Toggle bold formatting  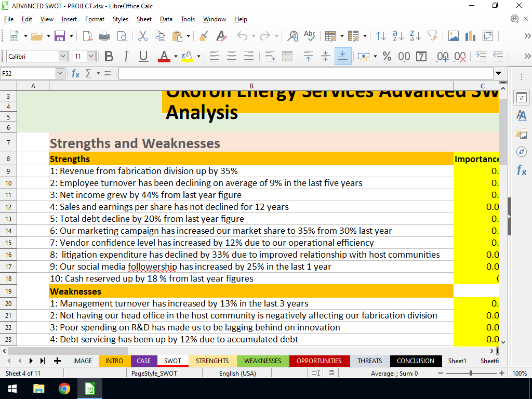coord(109,56)
